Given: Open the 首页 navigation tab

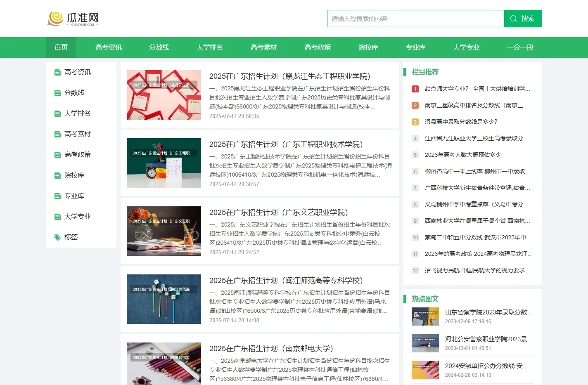Looking at the screenshot, I should click(61, 47).
